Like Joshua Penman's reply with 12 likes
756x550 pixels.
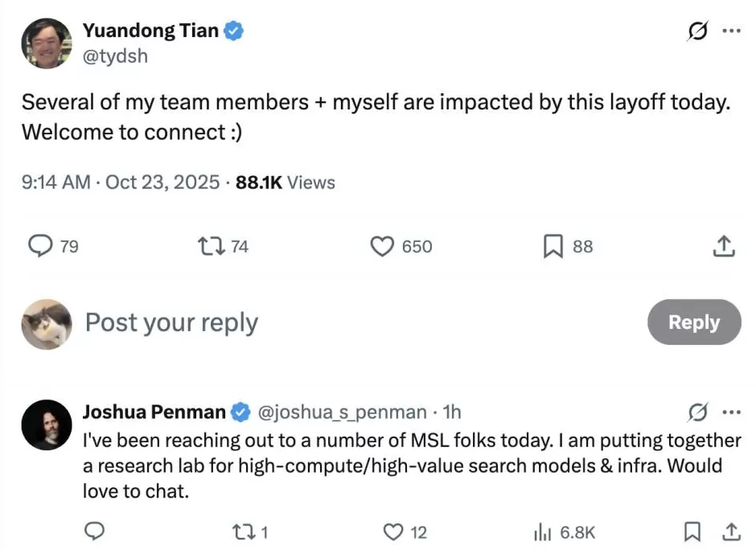(x=392, y=532)
